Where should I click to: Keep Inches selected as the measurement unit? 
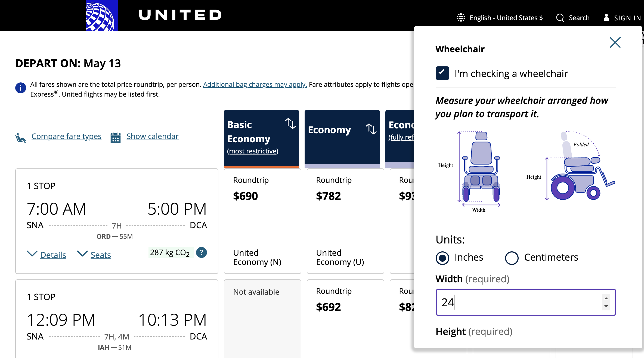442,258
